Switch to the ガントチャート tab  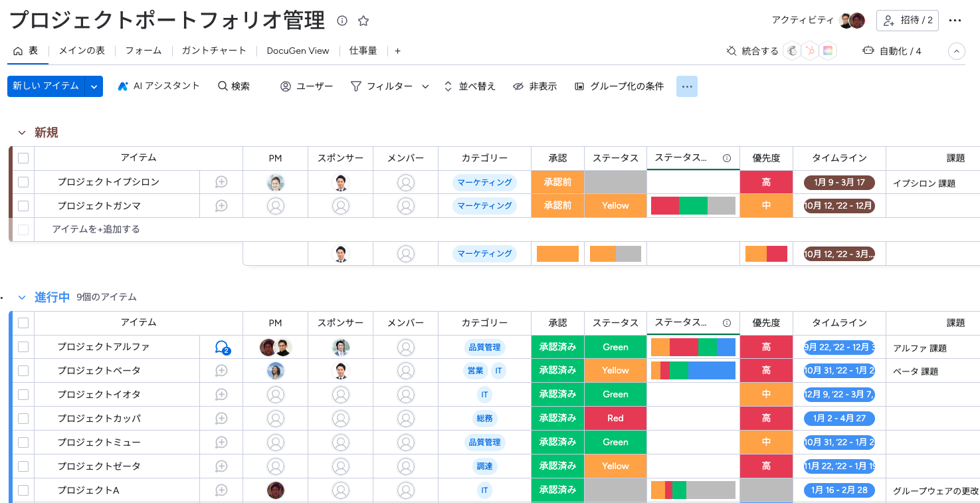[x=213, y=51]
